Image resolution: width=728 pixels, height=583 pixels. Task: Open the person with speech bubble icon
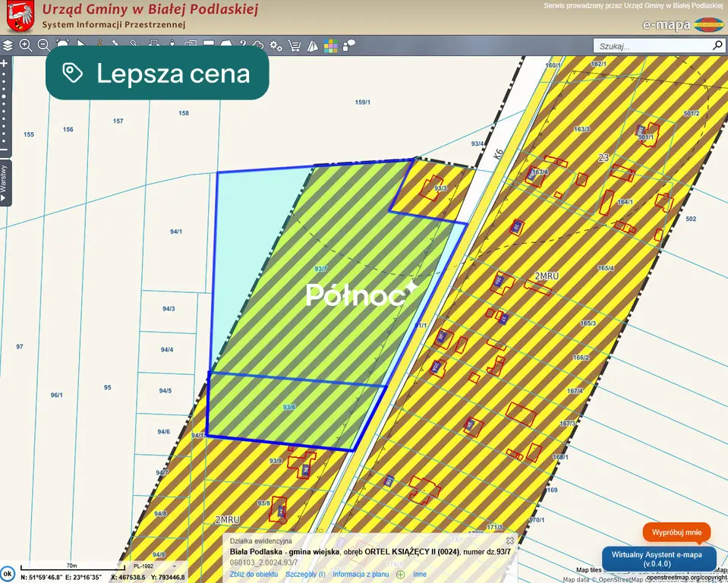[x=348, y=46]
